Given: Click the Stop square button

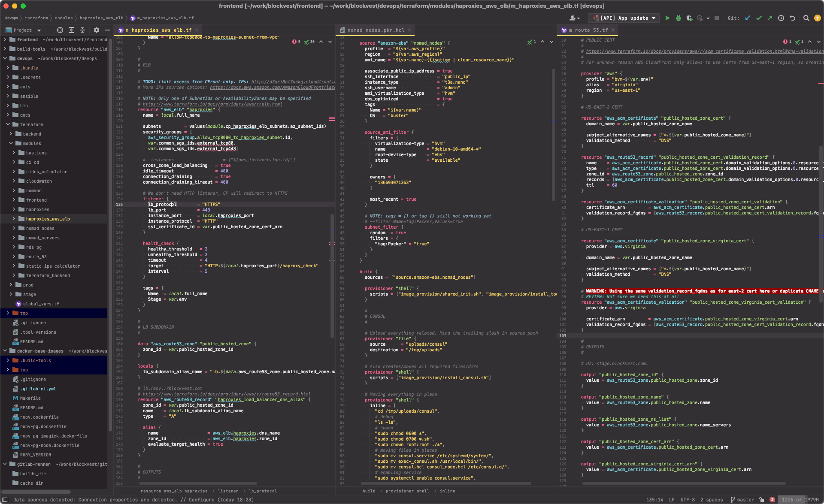Looking at the screenshot, I should click(x=716, y=18).
